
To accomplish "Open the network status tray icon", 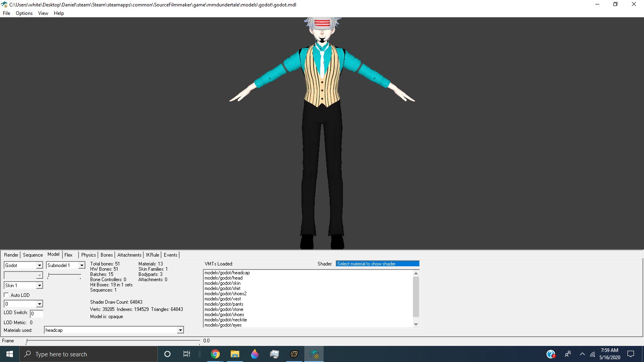I will [593, 354].
